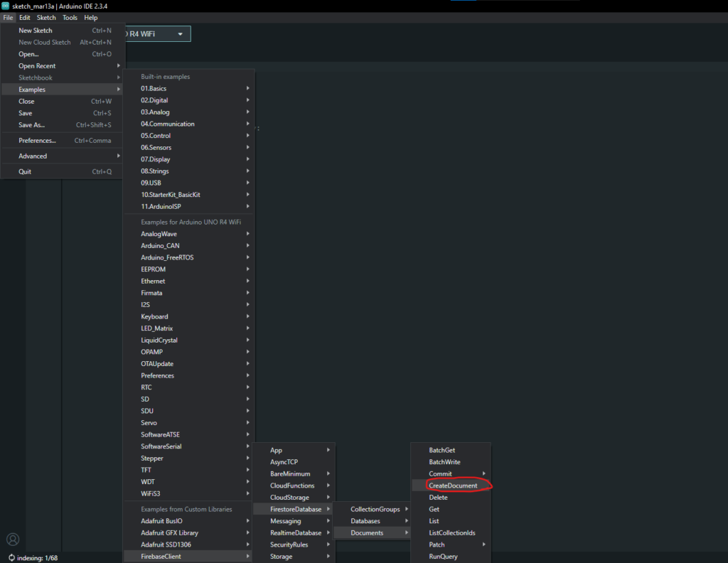
Task: Select Save As... in the File menu
Action: coord(63,125)
